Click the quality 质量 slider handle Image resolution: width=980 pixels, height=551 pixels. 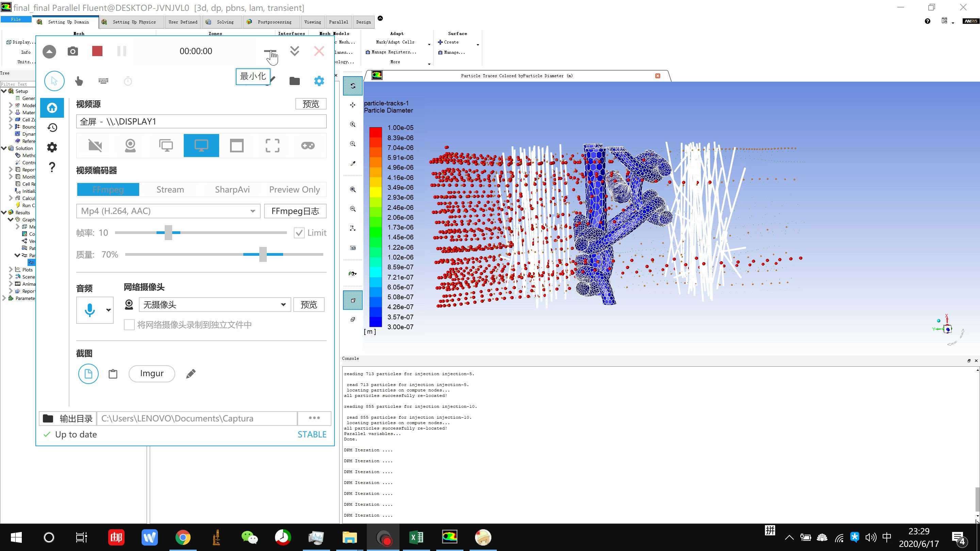coord(263,254)
